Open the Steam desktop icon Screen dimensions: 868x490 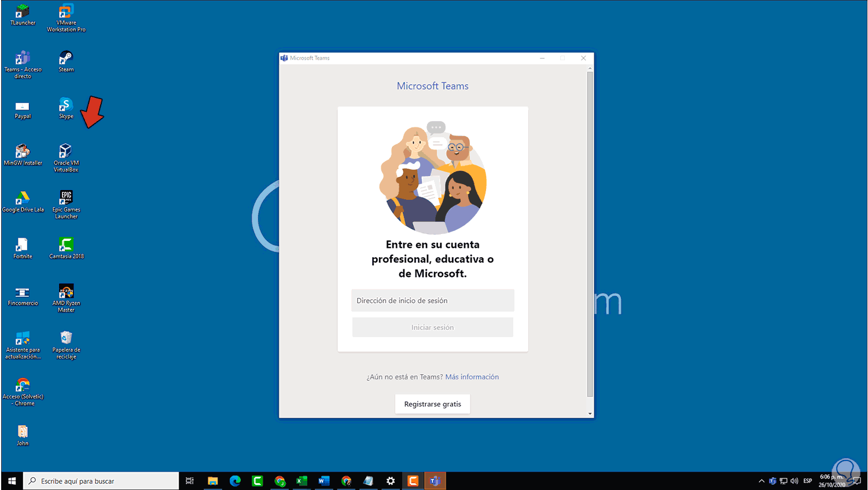(x=66, y=61)
